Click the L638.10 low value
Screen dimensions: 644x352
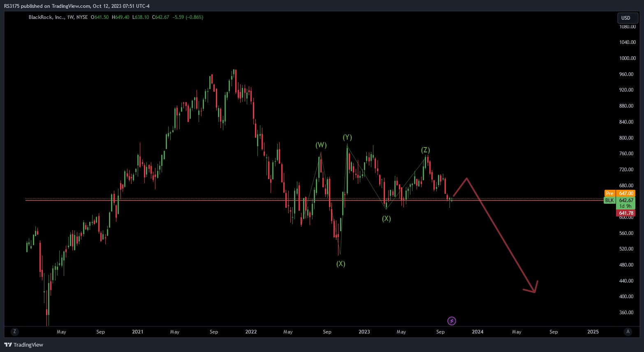click(x=141, y=17)
